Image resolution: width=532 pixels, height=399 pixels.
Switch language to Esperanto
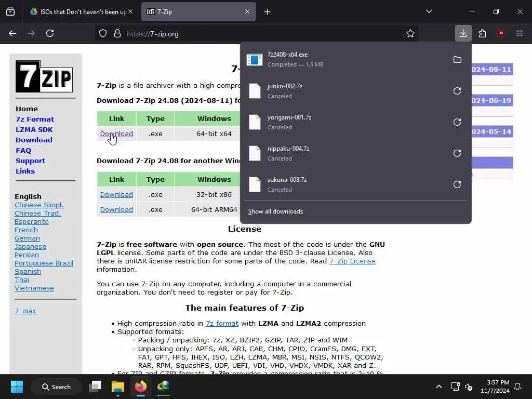pos(32,221)
